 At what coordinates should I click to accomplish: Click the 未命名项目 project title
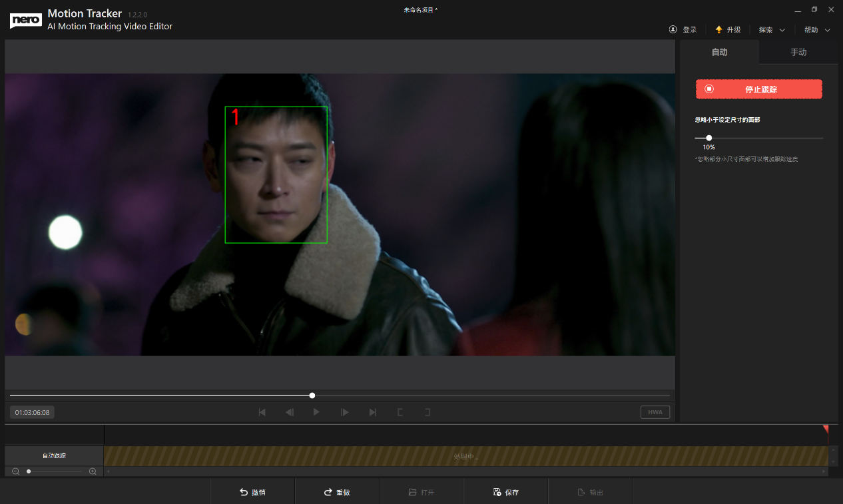(421, 10)
